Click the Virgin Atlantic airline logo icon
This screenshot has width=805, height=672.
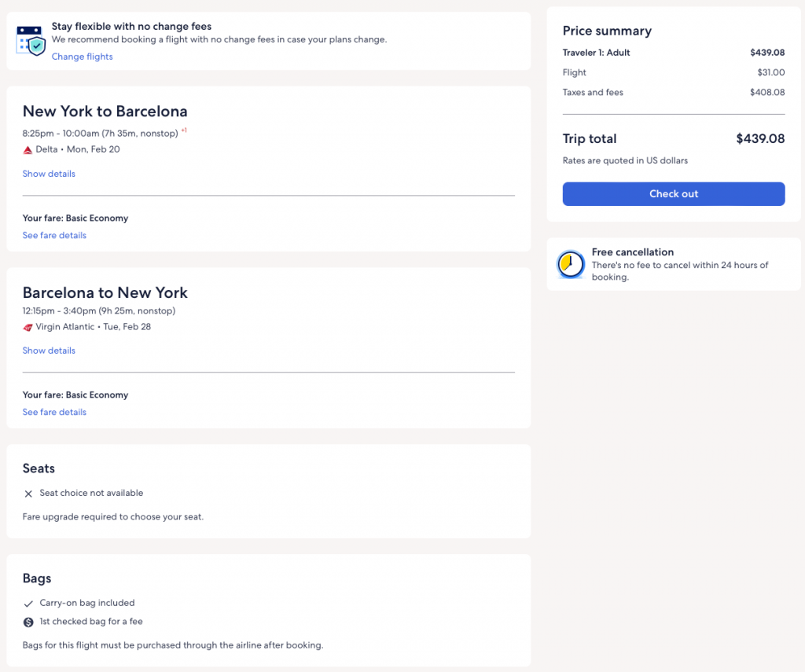[28, 327]
